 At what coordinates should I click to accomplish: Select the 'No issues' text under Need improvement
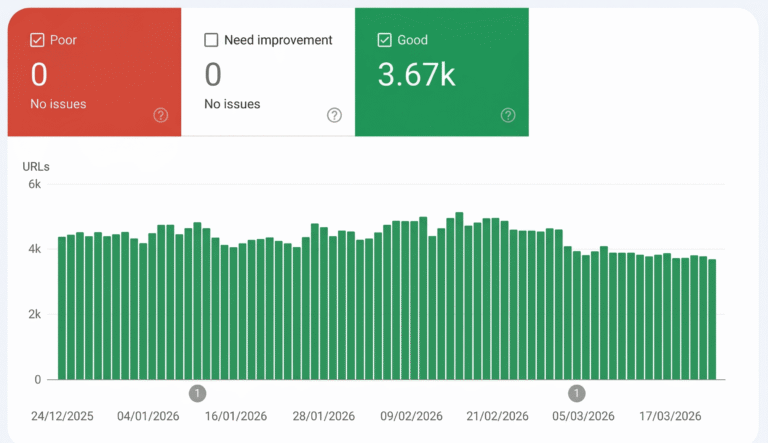point(232,103)
